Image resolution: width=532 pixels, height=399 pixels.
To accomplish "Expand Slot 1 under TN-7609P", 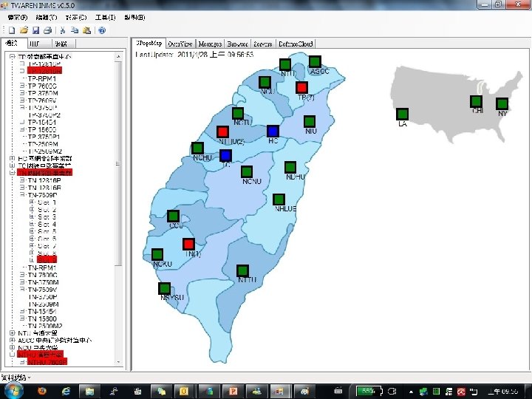I will click(x=33, y=202).
